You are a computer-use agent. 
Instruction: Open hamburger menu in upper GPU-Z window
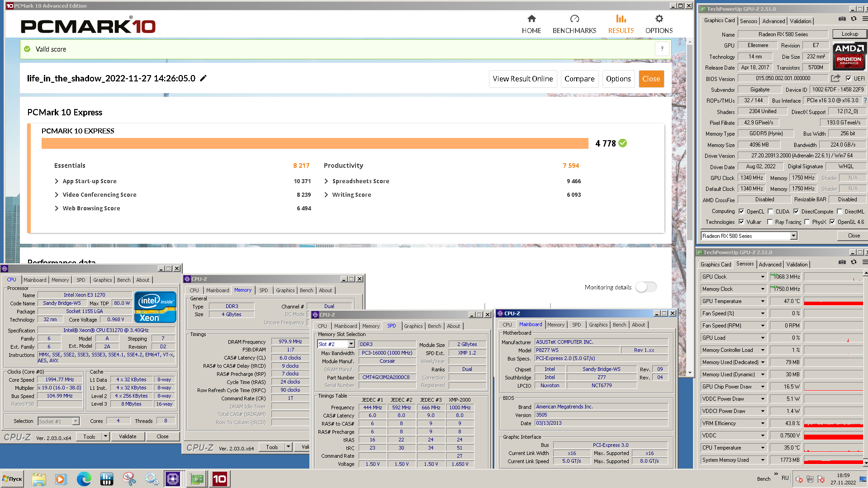(865, 19)
